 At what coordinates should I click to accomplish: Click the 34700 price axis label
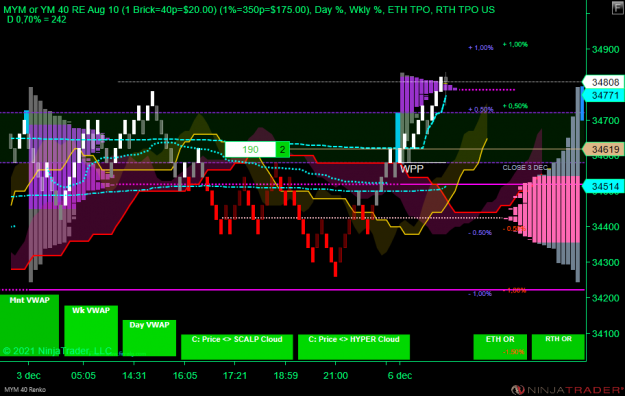click(x=605, y=120)
